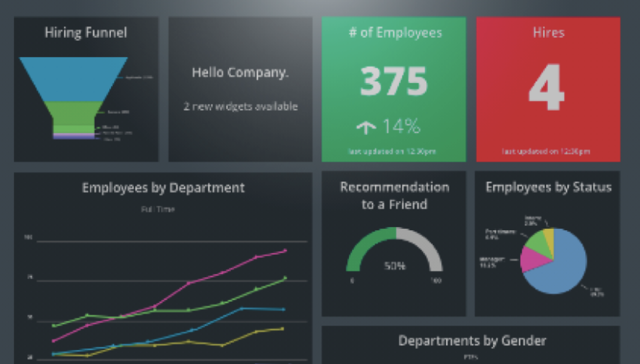Click the Employees by Department title

tap(163, 187)
